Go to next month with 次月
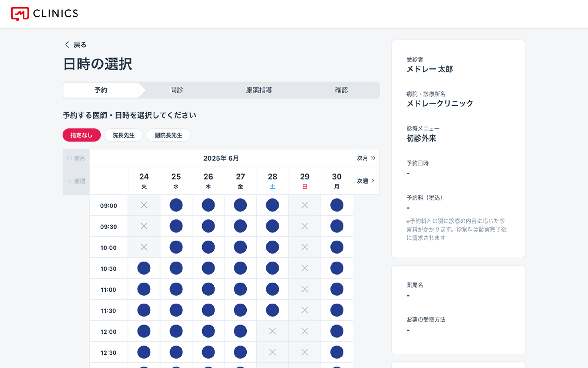 point(366,158)
